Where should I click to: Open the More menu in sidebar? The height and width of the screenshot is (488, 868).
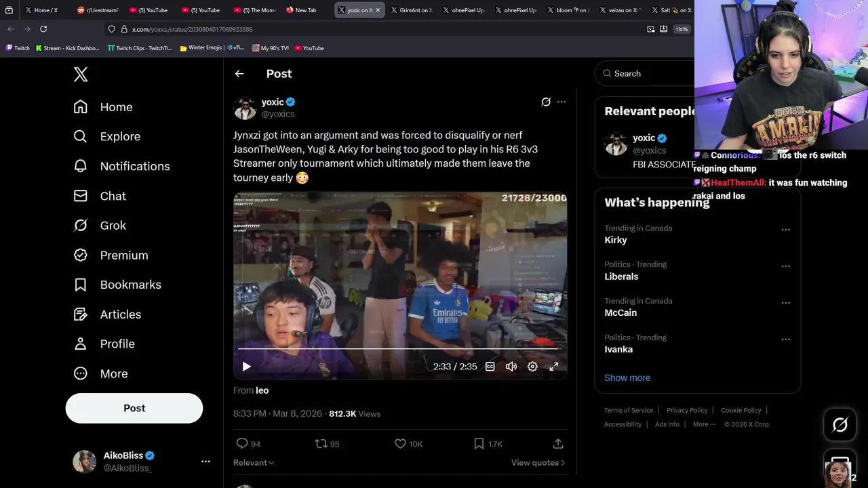(100, 373)
